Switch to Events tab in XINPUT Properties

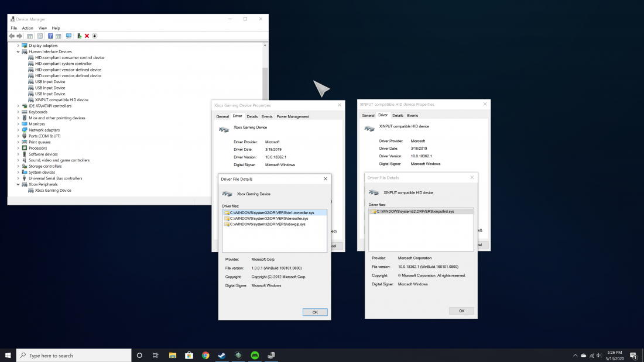(x=412, y=116)
